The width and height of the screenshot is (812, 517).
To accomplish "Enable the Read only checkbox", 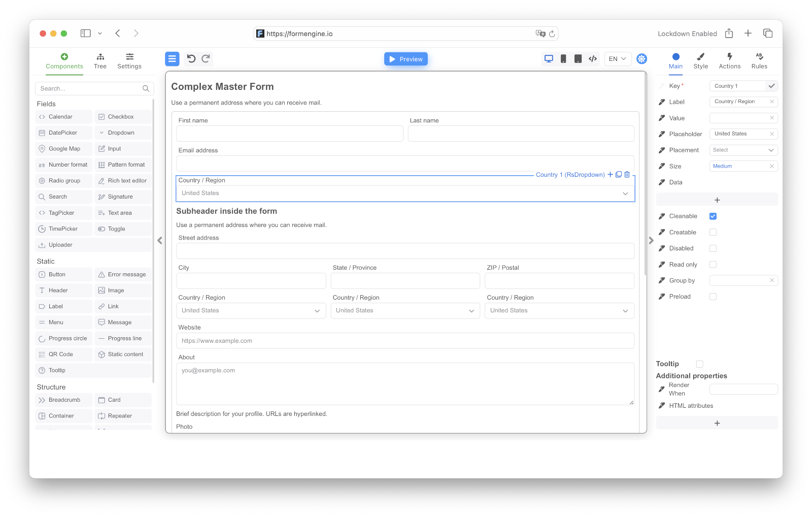I will pos(713,264).
